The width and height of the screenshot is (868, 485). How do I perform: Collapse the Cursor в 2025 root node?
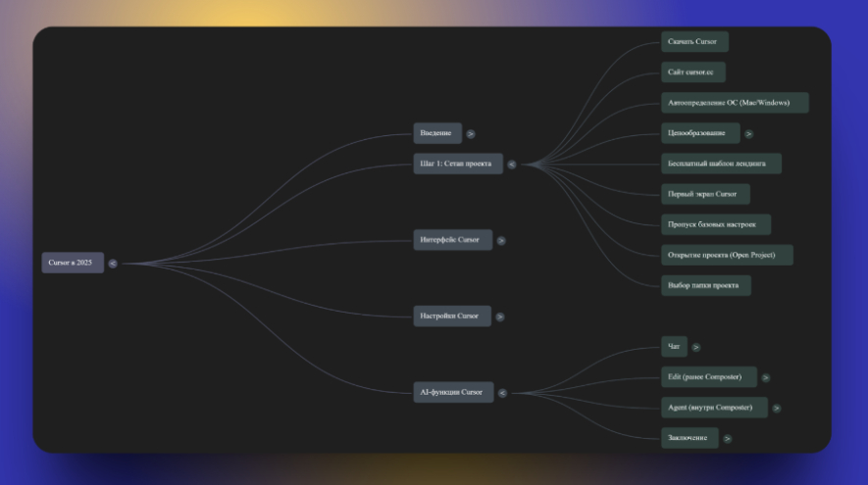point(113,264)
